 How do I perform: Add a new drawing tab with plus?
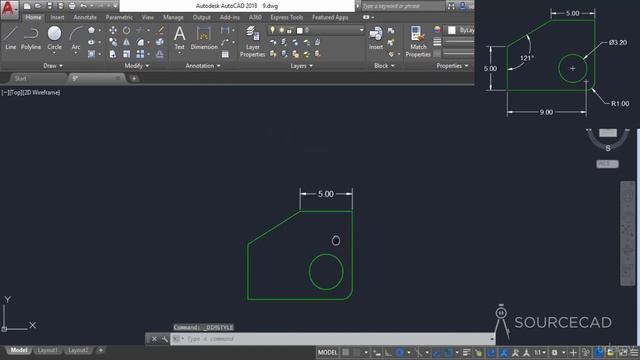point(134,78)
